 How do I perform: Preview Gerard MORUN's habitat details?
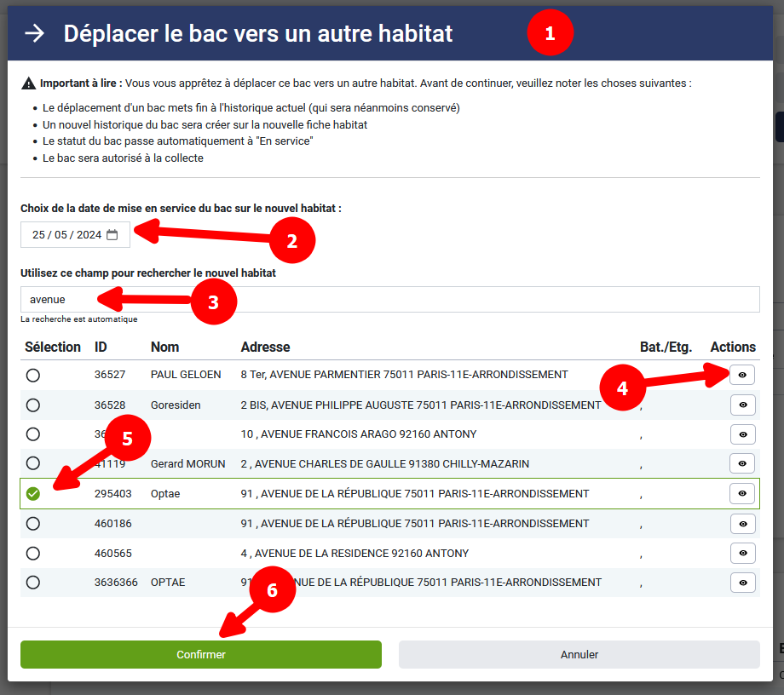742,463
